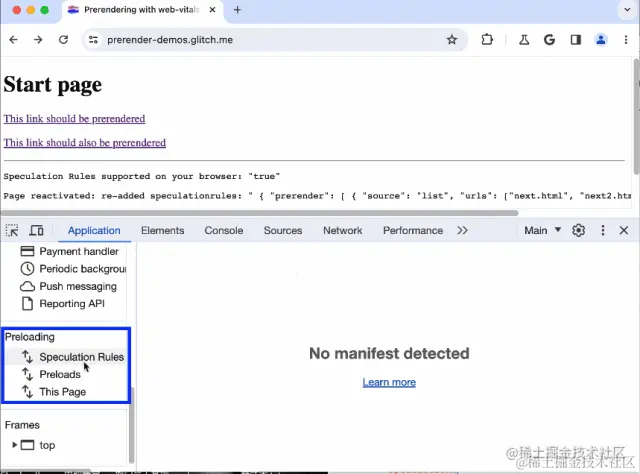Go forward with the browser forward arrow

click(38, 40)
